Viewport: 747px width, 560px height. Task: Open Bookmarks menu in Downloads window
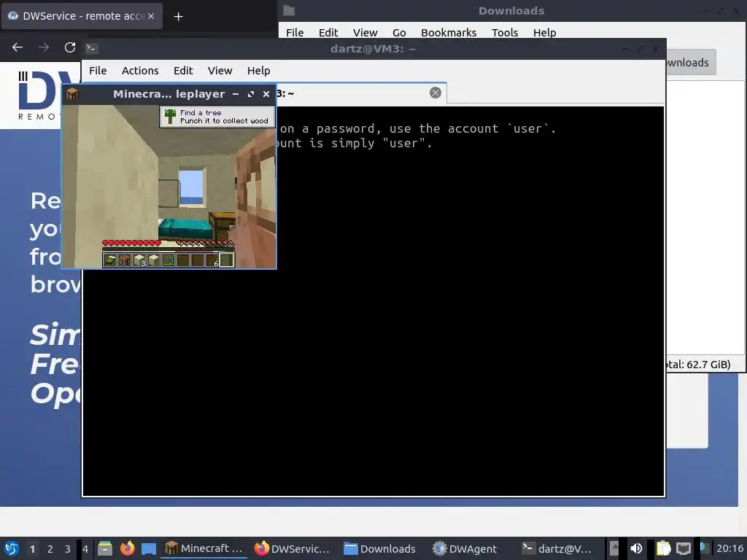[x=449, y=32]
